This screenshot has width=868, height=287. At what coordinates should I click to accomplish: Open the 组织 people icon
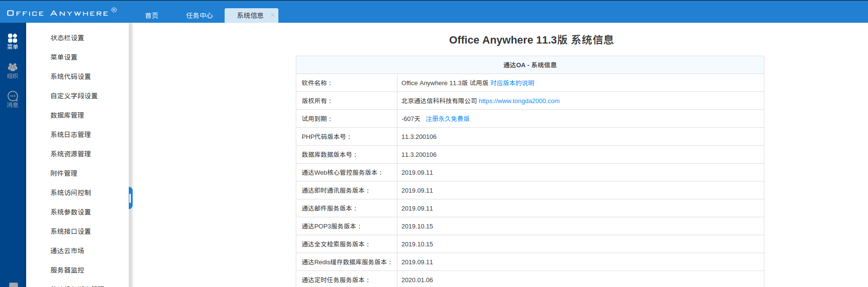point(13,71)
